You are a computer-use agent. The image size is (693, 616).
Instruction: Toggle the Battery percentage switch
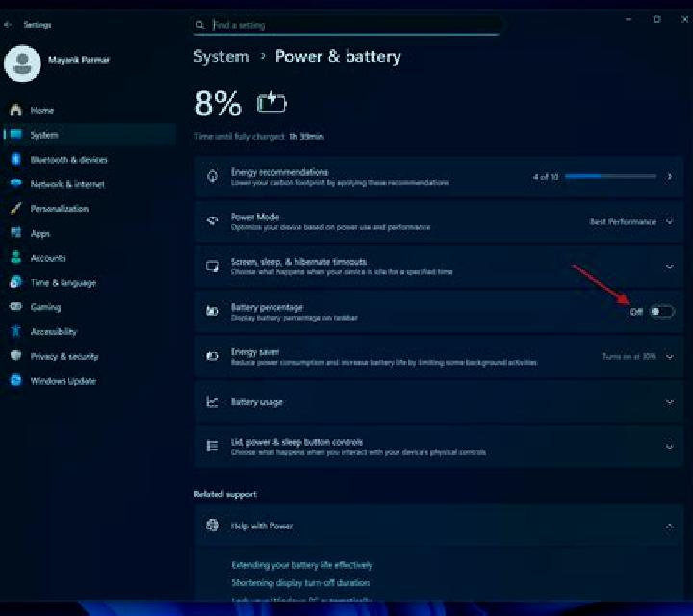[x=661, y=312]
